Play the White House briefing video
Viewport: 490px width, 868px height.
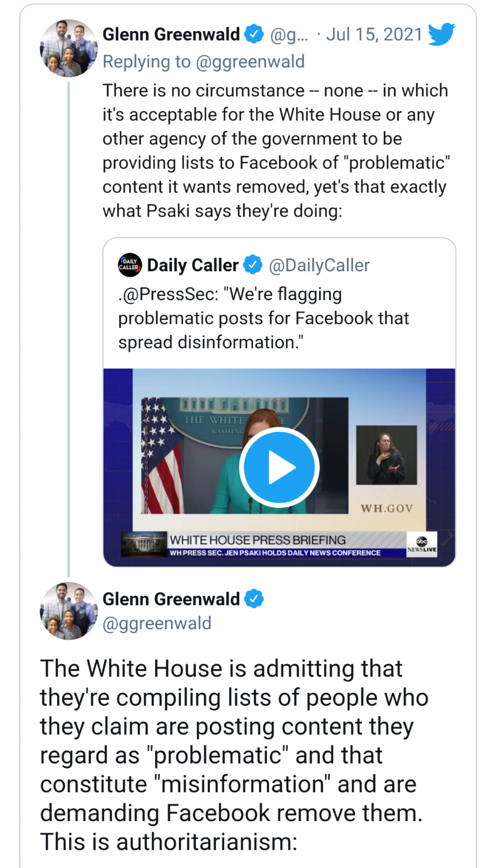point(279,467)
